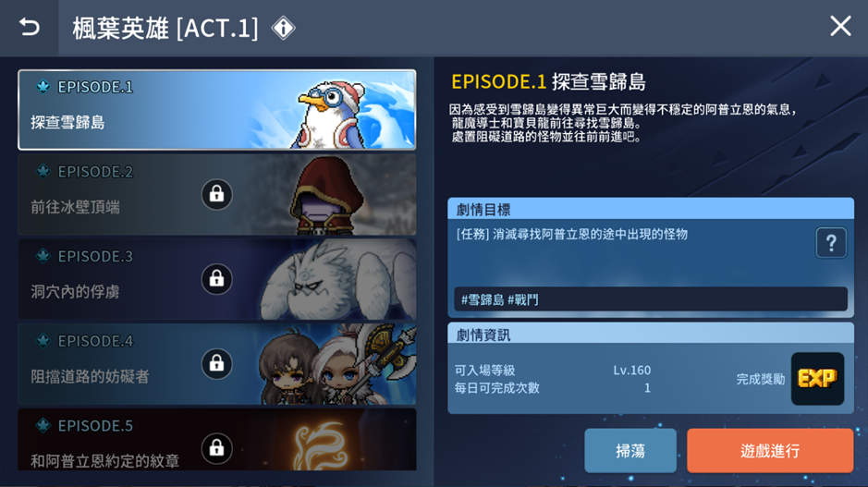The image size is (868, 487).
Task: Select the EPISODE.1 探查雪歸島 entry
Action: pyautogui.click(x=217, y=110)
